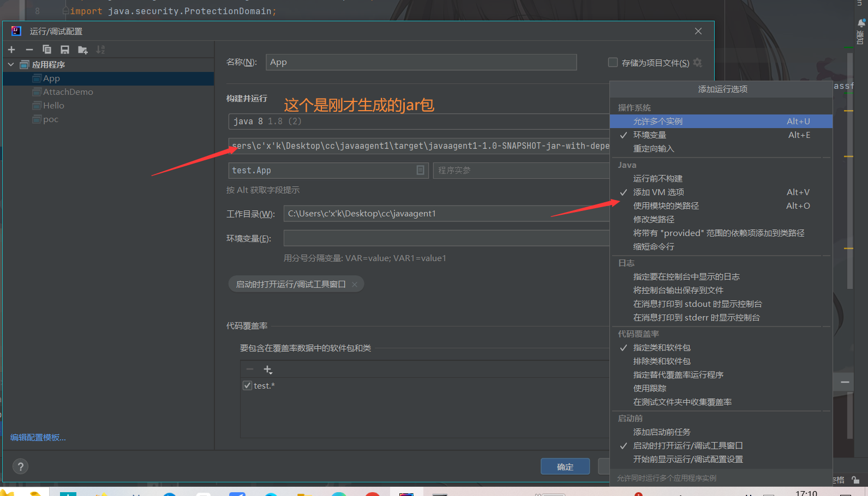Toggle 添加 VM 选项 menu option
Viewport: 868px width, 496px height.
[721, 192]
